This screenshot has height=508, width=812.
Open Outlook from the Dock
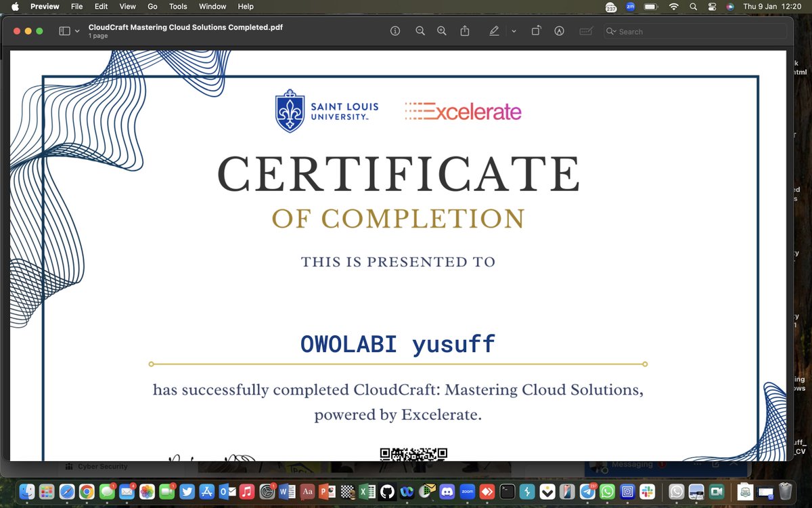point(227,492)
